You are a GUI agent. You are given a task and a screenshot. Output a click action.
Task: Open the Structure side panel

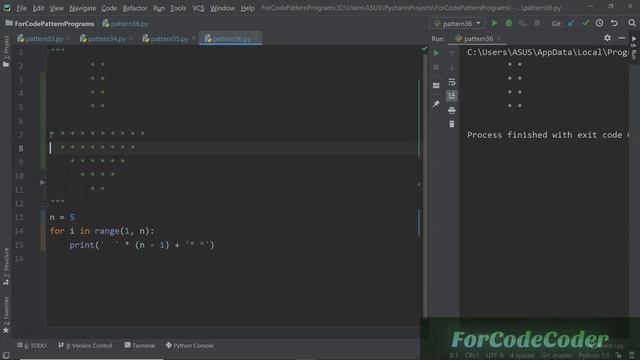[x=6, y=266]
